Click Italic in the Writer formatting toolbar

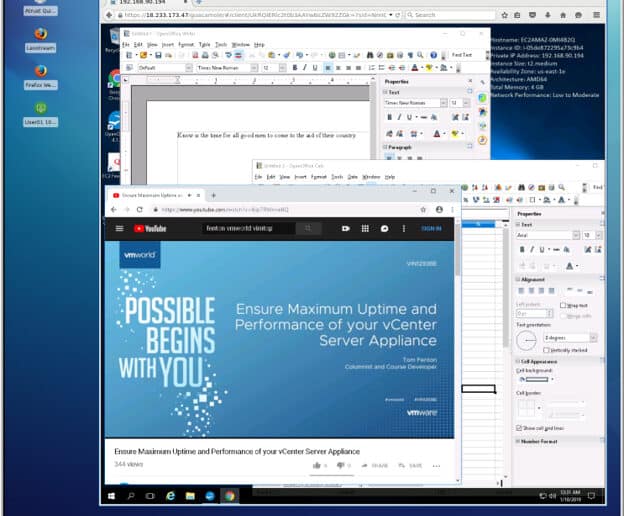click(305, 68)
